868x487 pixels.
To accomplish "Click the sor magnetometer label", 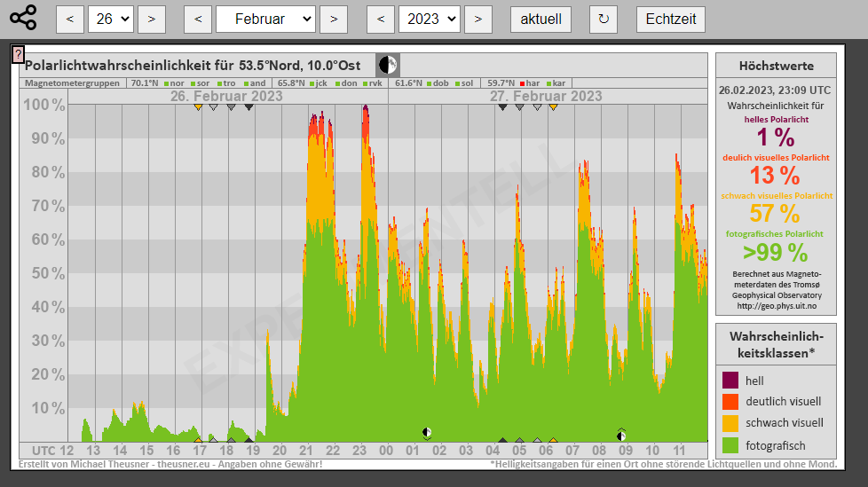I will point(203,83).
